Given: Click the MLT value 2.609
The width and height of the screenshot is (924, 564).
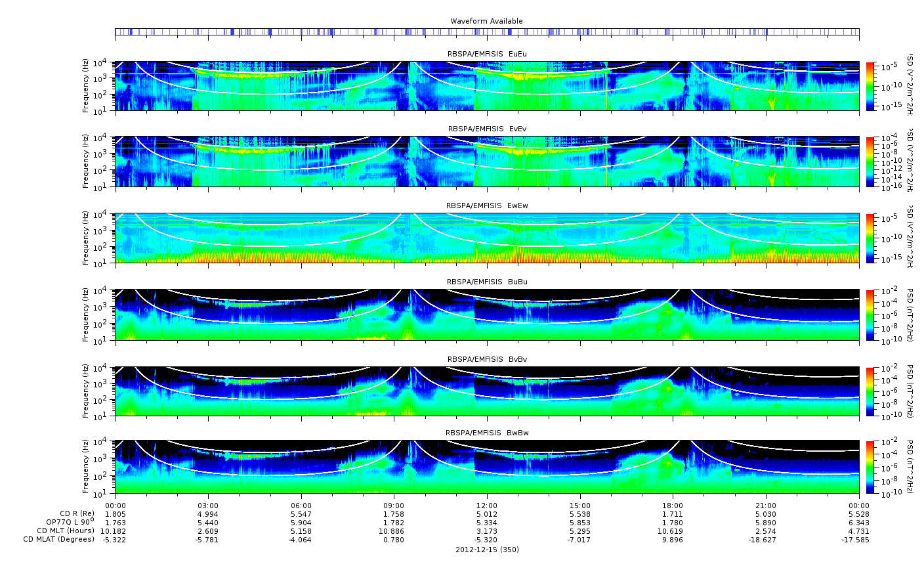Looking at the screenshot, I should click(x=208, y=531).
